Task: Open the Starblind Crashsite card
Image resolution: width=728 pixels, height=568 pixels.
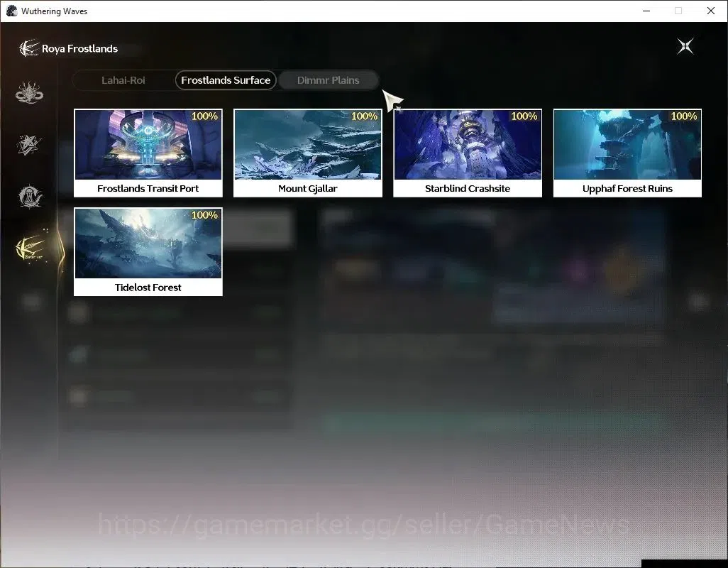Action: (468, 153)
